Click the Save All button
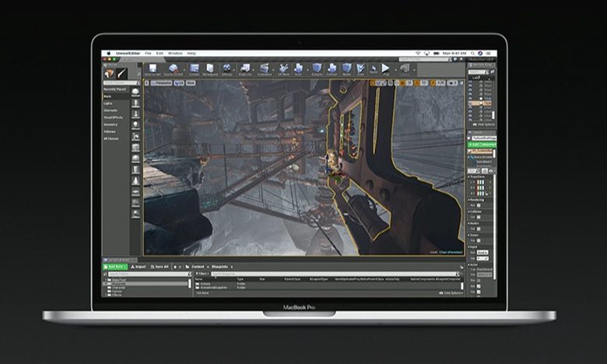Viewport: 607px width, 364px height. [x=160, y=267]
